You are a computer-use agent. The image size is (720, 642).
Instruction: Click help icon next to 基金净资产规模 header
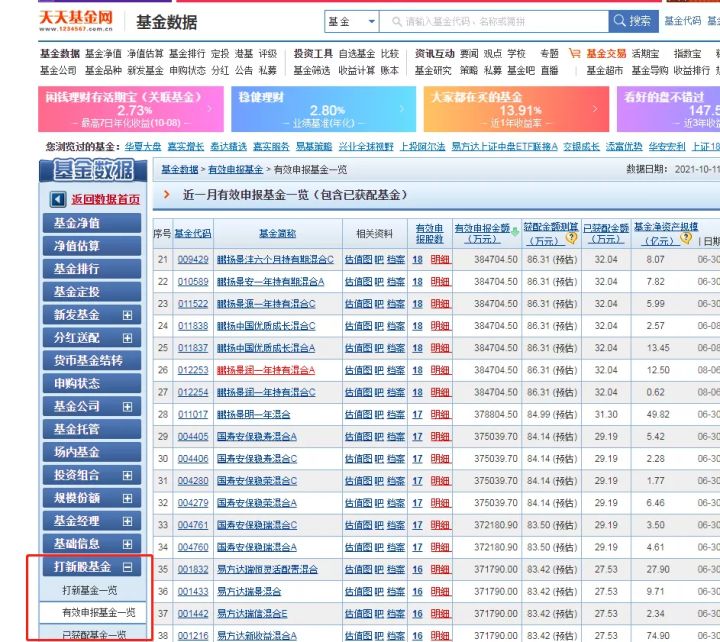pyautogui.click(x=686, y=237)
